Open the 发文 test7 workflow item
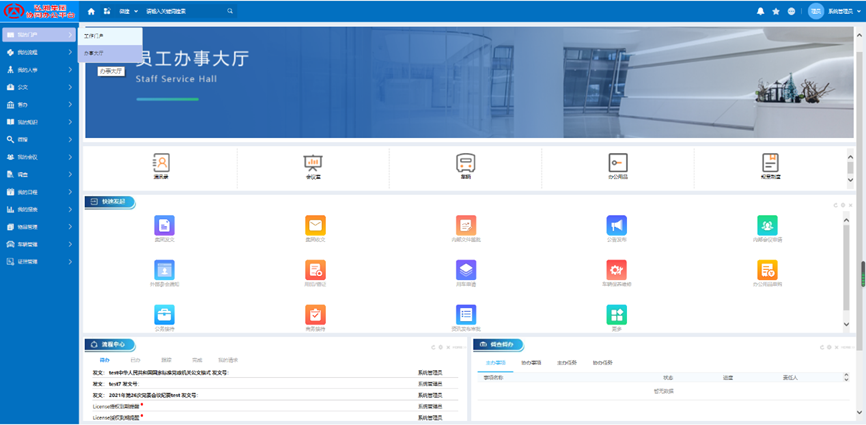Image resolution: width=866 pixels, height=425 pixels. tap(116, 384)
